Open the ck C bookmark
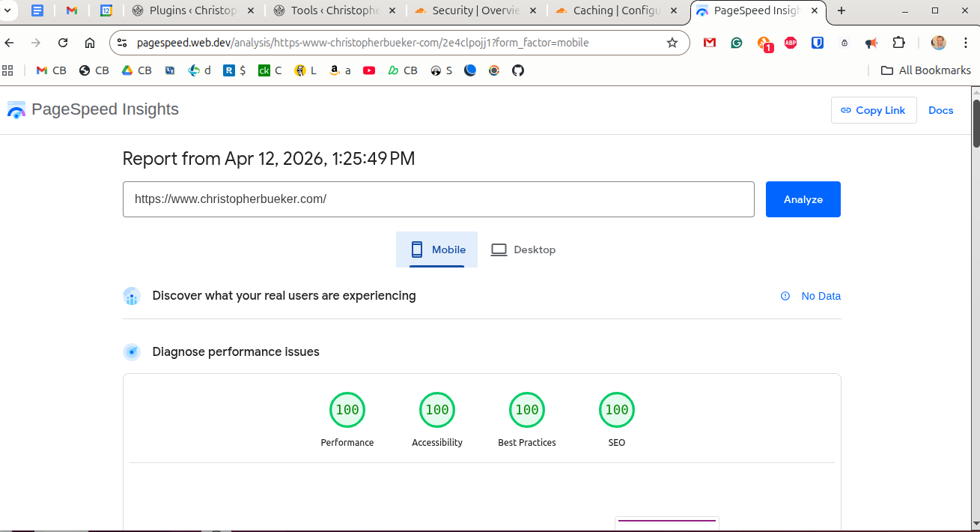The image size is (980, 532). [270, 70]
